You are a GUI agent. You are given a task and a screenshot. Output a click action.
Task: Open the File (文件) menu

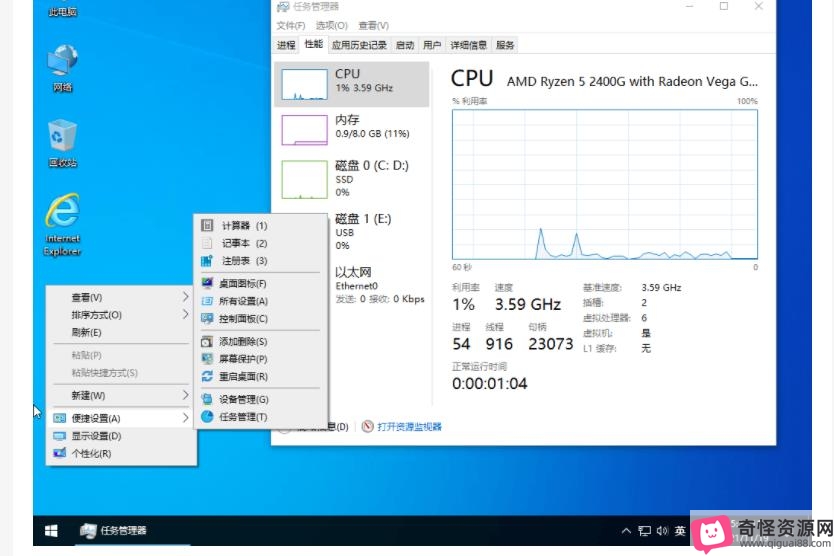(290, 26)
